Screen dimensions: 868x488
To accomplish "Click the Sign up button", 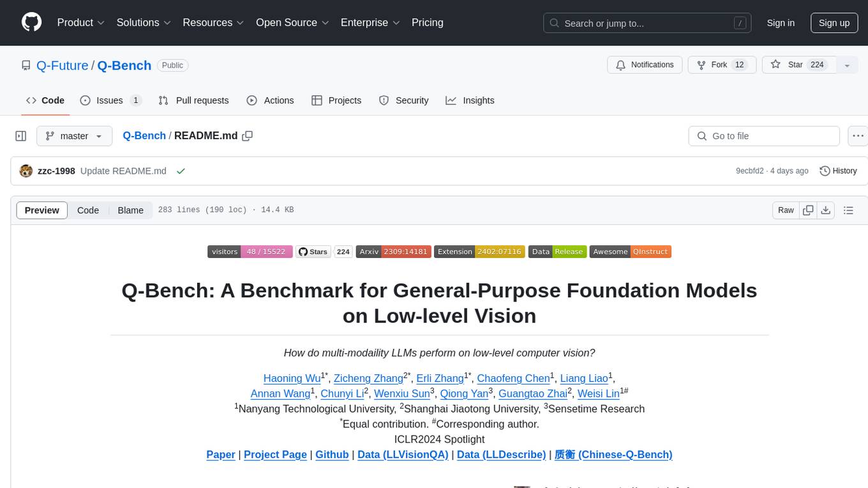I will click(x=834, y=23).
